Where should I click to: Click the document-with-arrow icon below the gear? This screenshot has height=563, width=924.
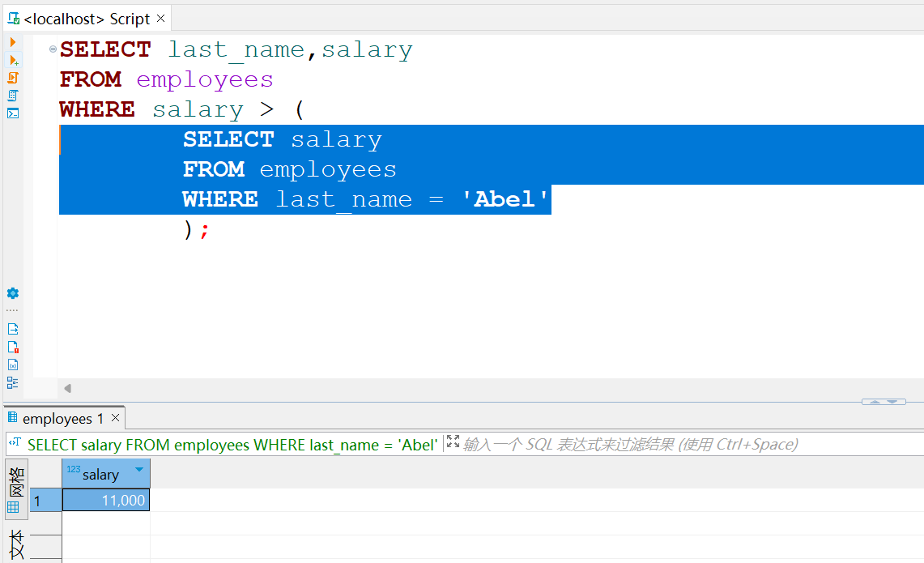13,329
